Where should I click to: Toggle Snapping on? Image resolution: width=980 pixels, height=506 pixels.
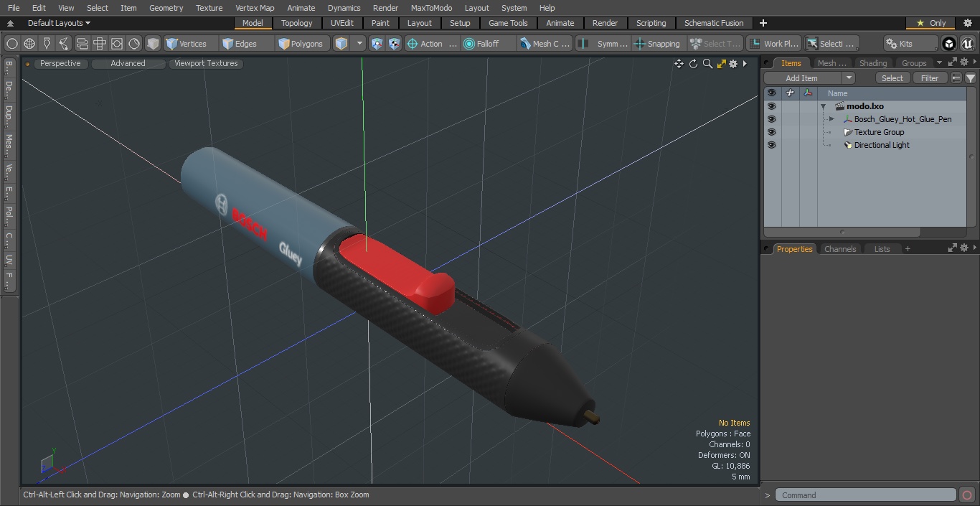point(656,44)
